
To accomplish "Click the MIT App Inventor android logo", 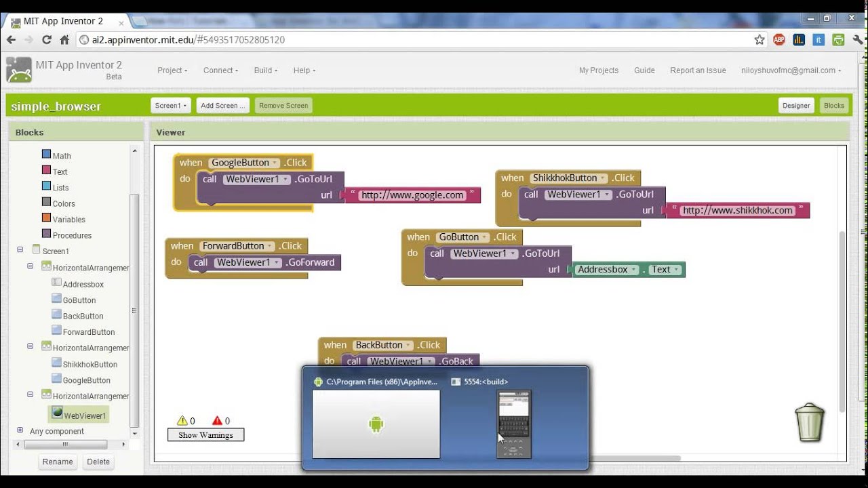I will (x=19, y=70).
